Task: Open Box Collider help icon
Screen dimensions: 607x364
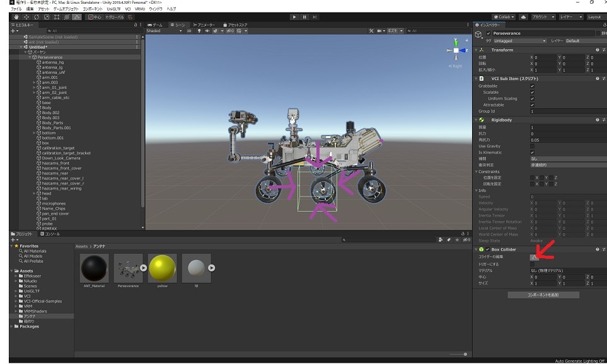Action: 598,249
